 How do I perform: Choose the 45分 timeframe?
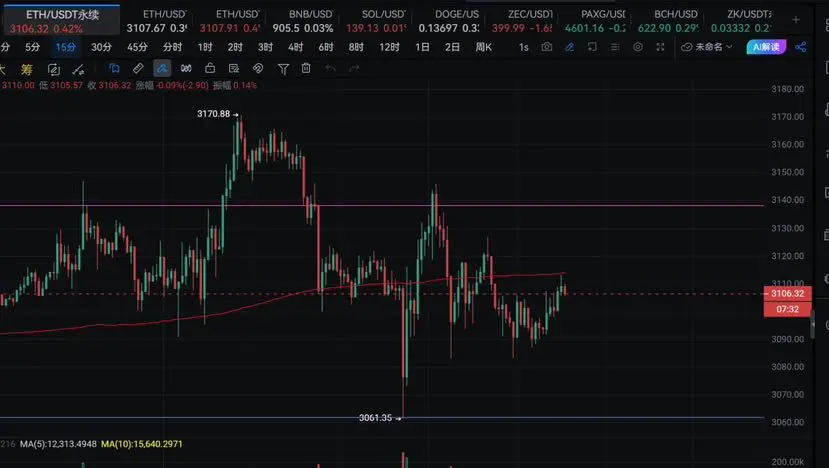click(137, 47)
